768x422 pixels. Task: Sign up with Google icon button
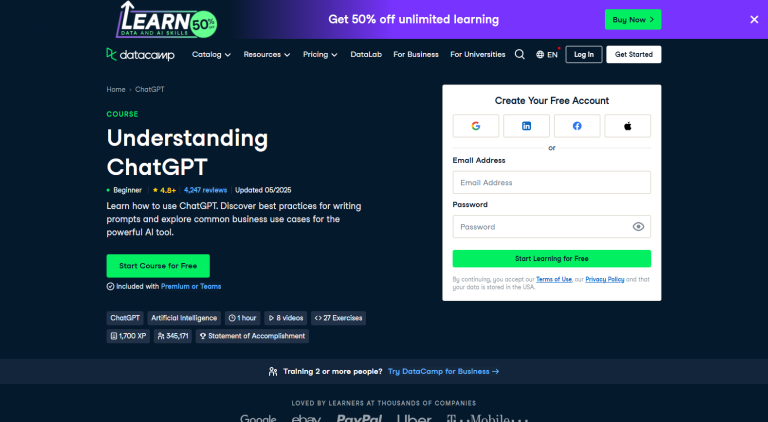click(x=476, y=126)
